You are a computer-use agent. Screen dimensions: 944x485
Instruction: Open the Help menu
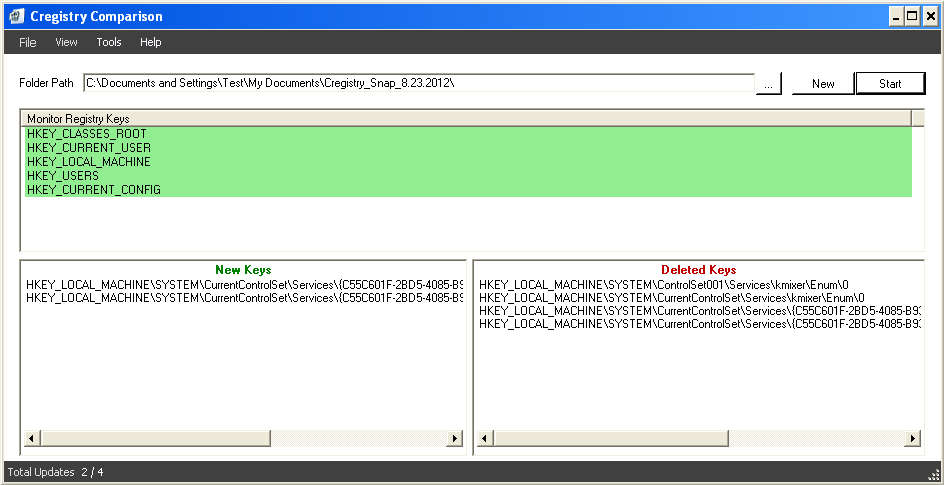(x=151, y=42)
